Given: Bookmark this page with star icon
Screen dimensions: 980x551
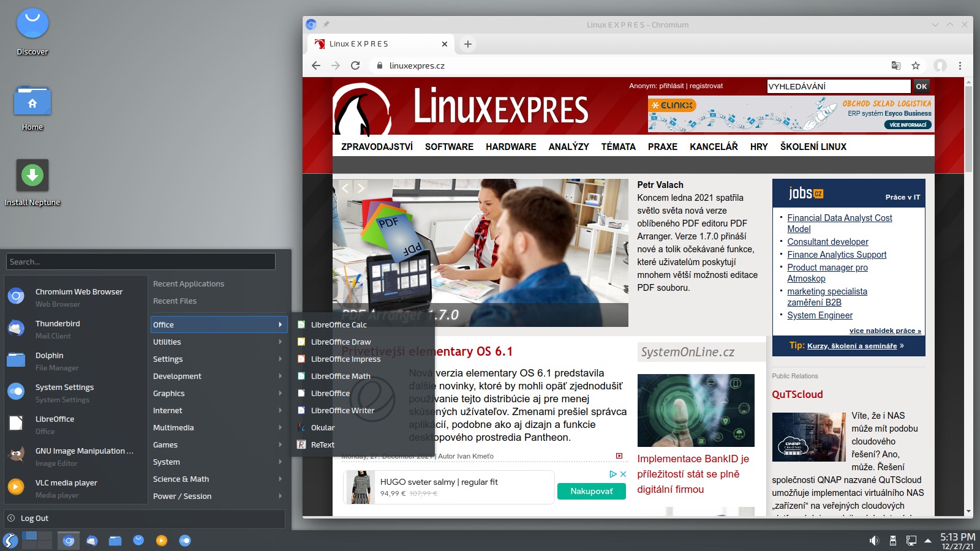Looking at the screenshot, I should click(916, 66).
